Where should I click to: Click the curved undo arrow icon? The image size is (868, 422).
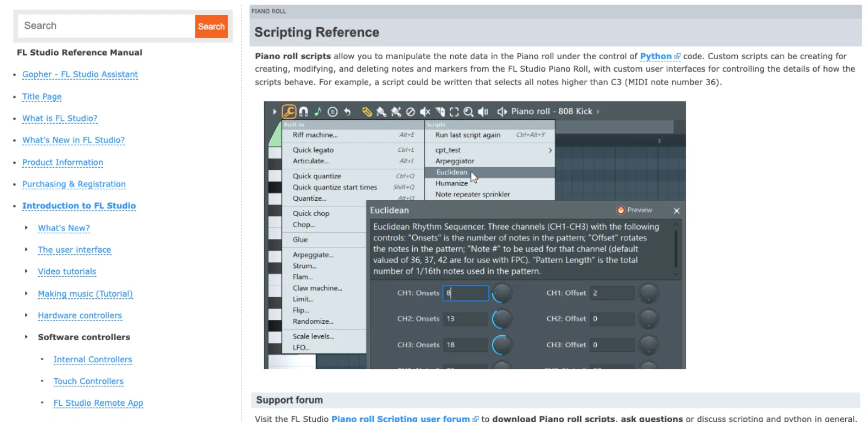tap(347, 112)
